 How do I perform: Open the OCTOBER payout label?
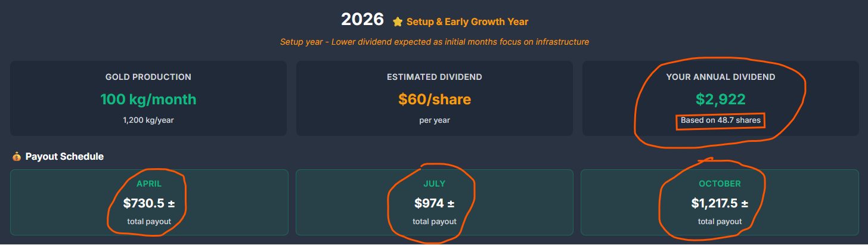(x=720, y=184)
